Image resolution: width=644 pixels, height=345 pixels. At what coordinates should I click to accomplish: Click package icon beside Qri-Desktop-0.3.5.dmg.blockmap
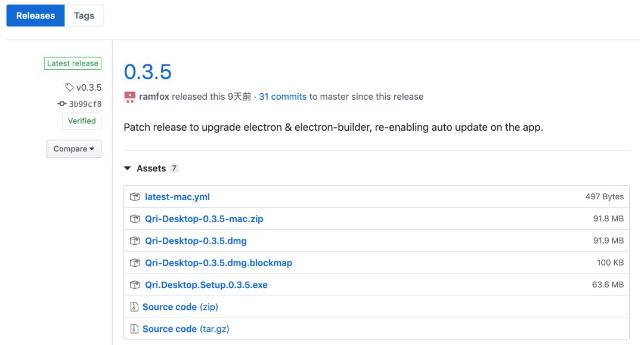point(135,263)
